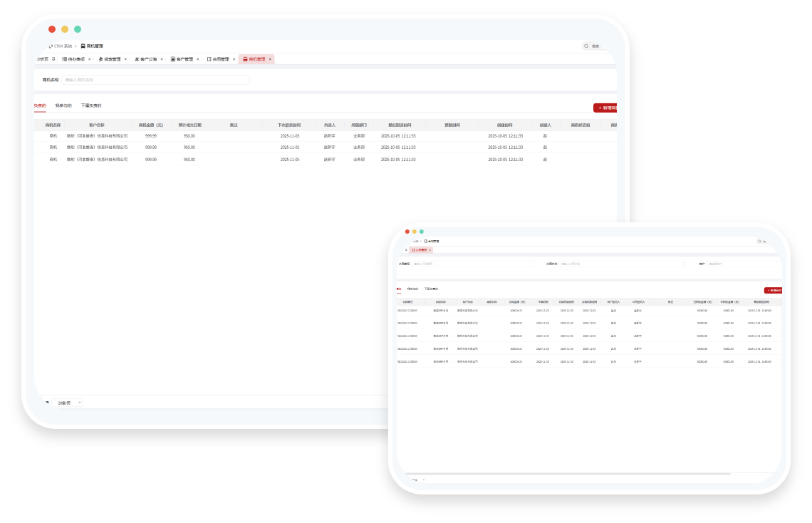
Task: Close the active 商机管理 tab
Action: tap(270, 59)
